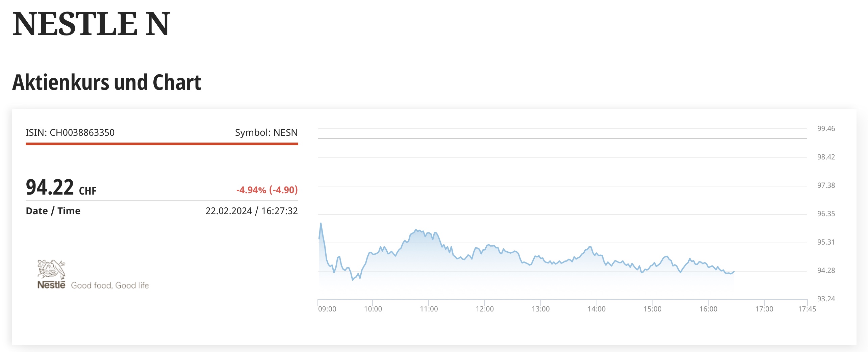Click the 93.24 price axis label
The image size is (868, 352).
pos(826,299)
